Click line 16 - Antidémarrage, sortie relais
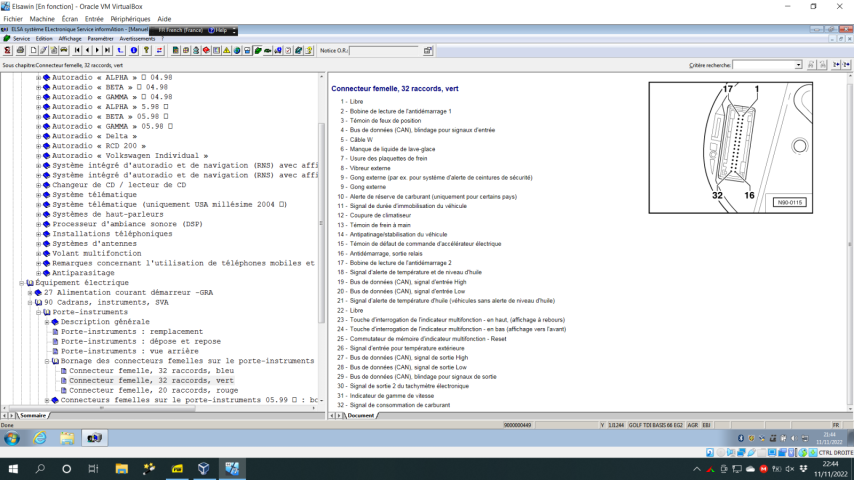The image size is (854, 480). [380, 253]
